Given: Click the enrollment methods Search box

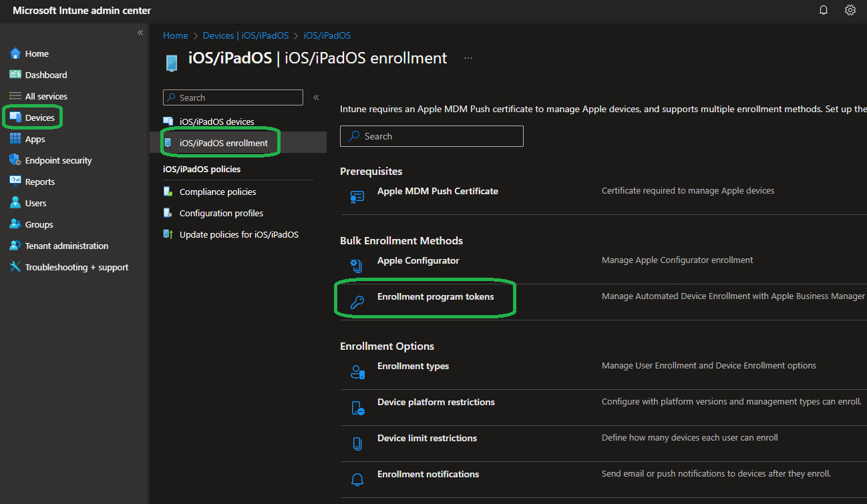Looking at the screenshot, I should [431, 136].
